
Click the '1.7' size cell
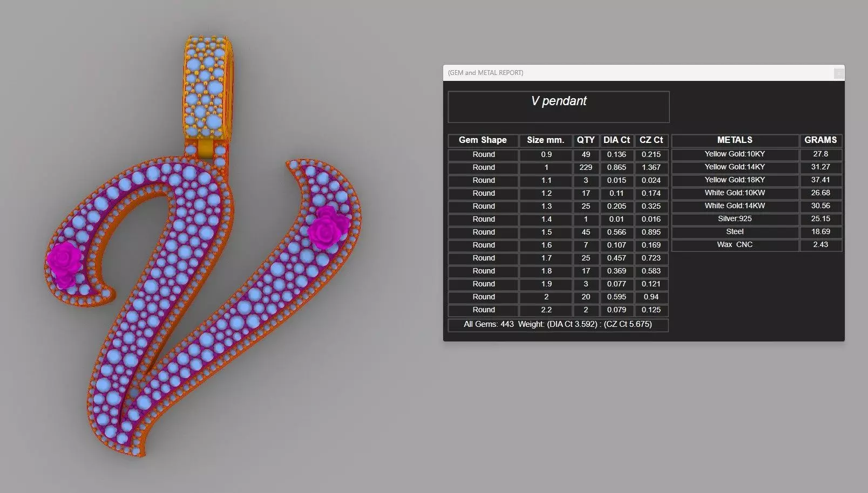click(546, 258)
